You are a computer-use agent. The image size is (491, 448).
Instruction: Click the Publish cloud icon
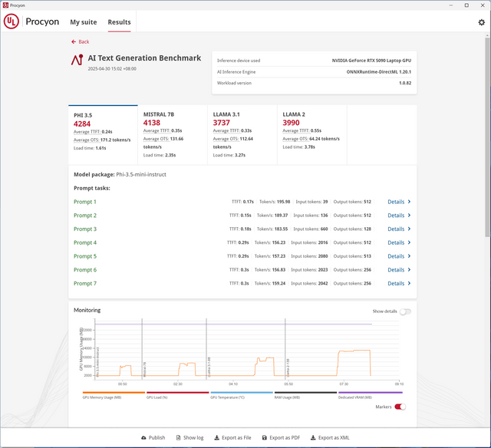[x=143, y=438]
